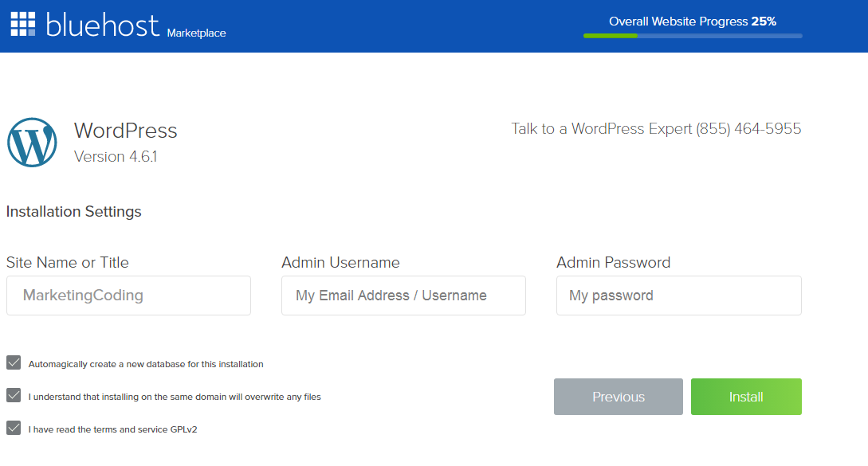Click the Overall Website Progress bar
The image size is (868, 466).
(693, 36)
